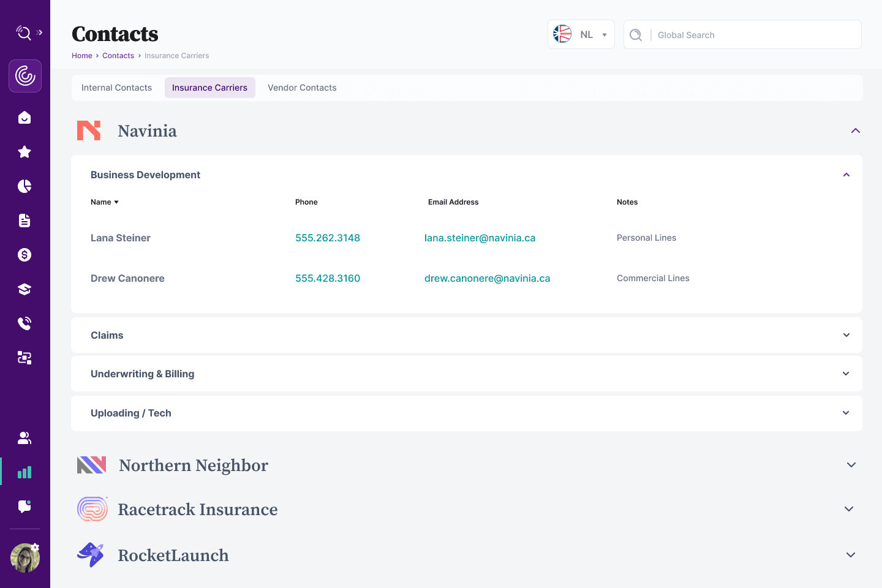The height and width of the screenshot is (588, 882).
Task: Open the NL language dropdown
Action: tap(581, 35)
